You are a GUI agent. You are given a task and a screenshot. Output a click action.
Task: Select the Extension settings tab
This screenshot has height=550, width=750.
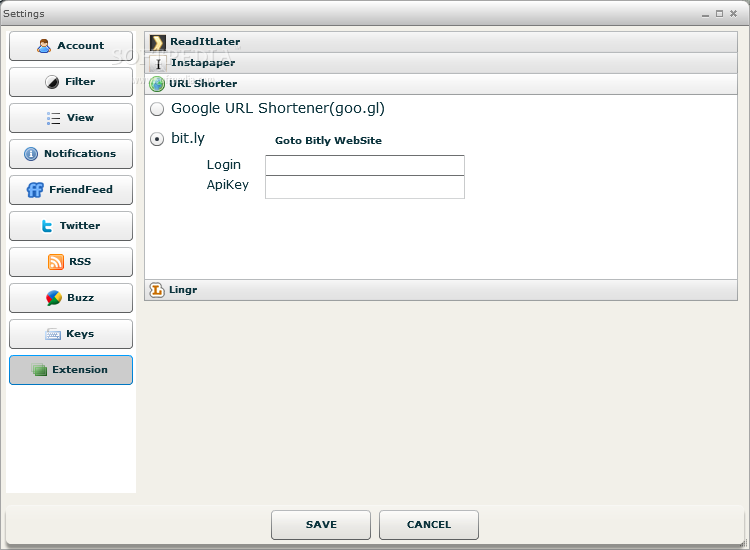(x=71, y=370)
